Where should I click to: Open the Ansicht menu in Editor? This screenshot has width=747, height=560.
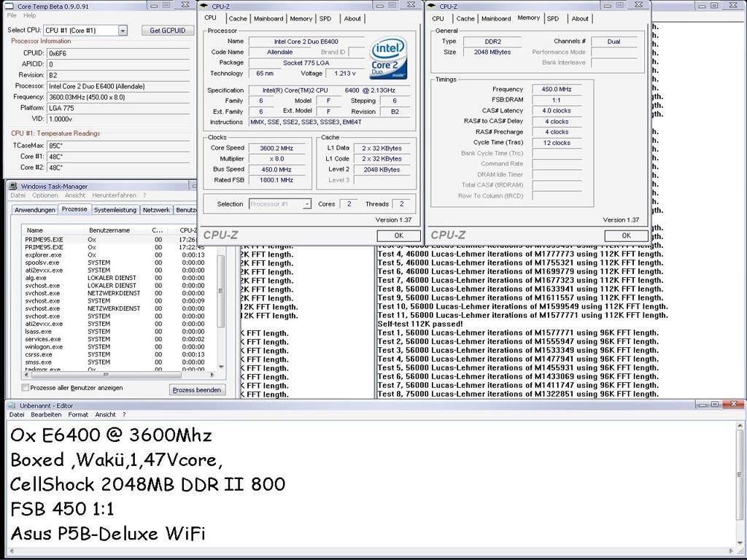click(105, 415)
